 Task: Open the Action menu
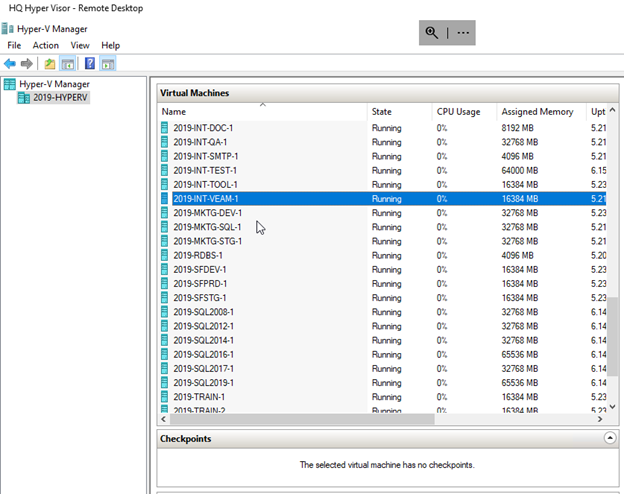click(x=45, y=45)
